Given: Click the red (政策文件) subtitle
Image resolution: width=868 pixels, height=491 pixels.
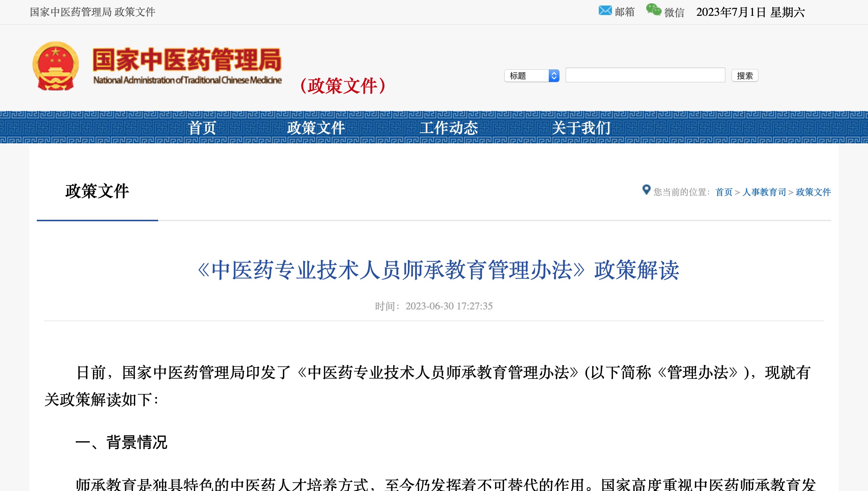Looking at the screenshot, I should point(343,86).
